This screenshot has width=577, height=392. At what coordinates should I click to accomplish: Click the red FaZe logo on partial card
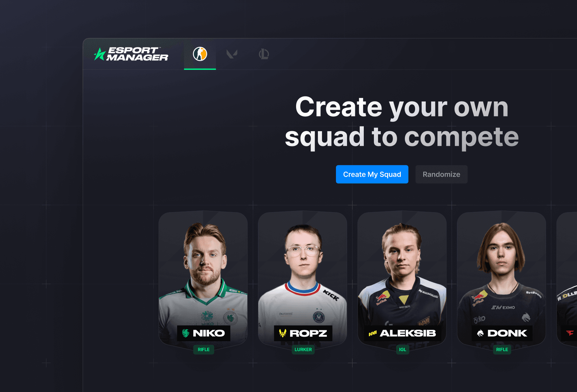point(570,333)
